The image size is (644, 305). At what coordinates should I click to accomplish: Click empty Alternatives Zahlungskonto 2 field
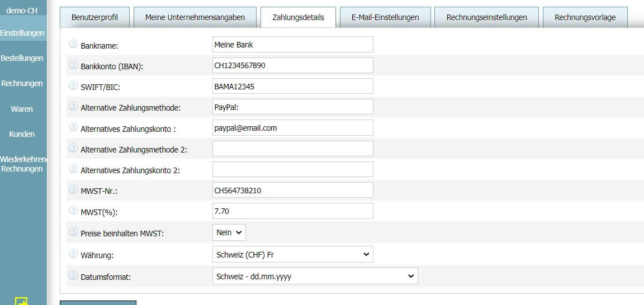click(x=293, y=169)
